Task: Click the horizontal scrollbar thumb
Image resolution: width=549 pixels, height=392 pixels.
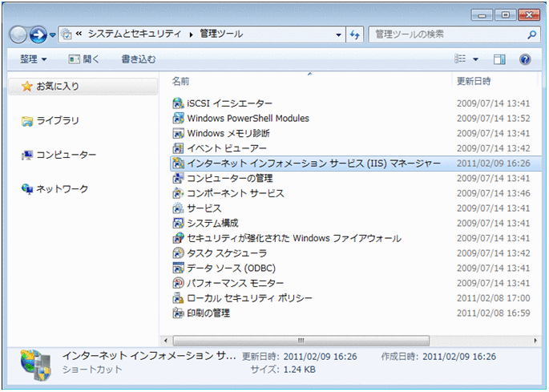Action: [301, 341]
